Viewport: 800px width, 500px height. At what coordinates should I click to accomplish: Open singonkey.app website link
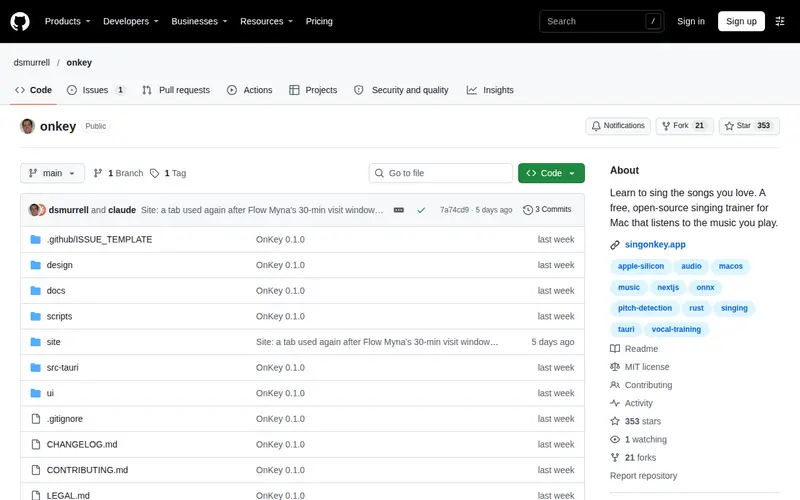655,244
